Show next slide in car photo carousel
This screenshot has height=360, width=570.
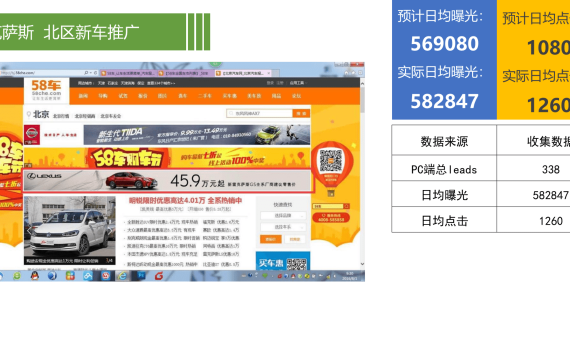tap(111, 230)
